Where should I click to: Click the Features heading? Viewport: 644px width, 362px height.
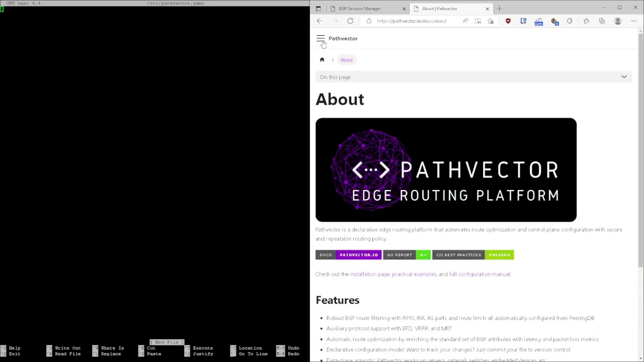coord(338,300)
